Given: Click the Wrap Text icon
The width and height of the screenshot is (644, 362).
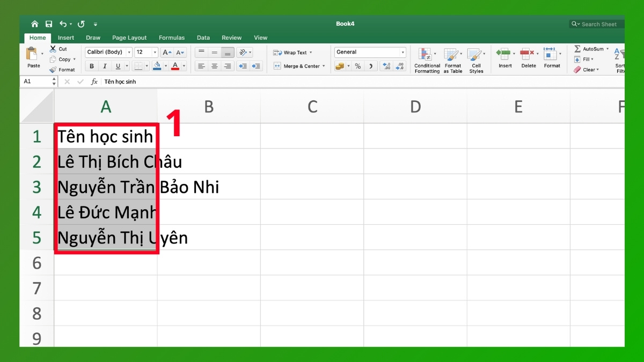Looking at the screenshot, I should (292, 52).
